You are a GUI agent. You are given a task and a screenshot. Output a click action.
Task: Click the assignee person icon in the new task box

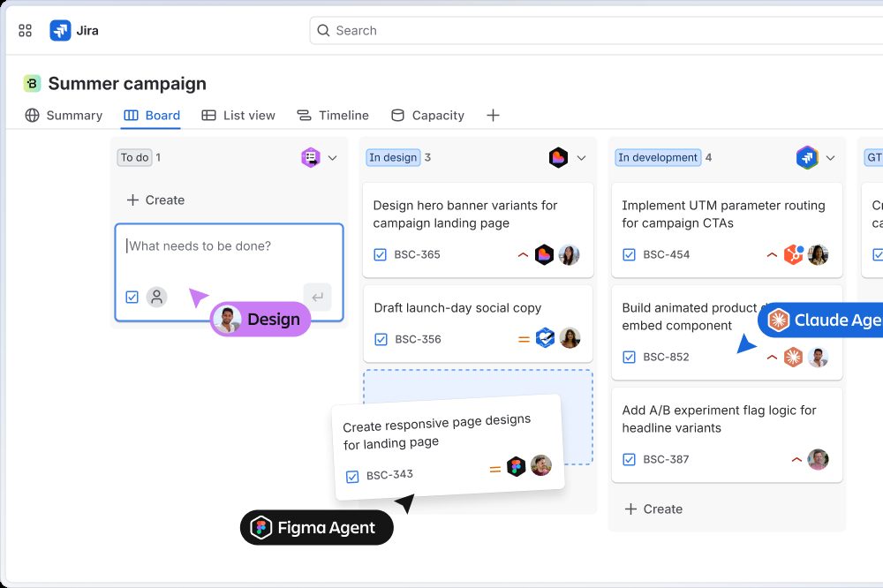click(x=156, y=297)
